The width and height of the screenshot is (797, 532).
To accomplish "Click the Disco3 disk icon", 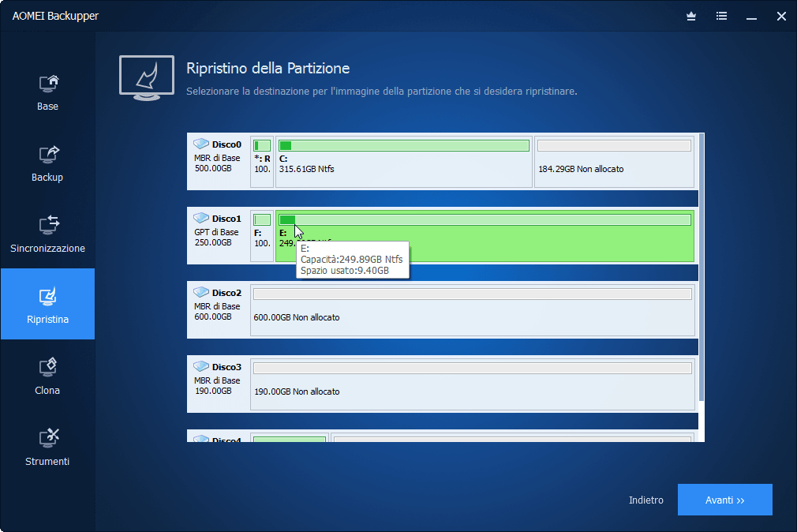I will point(201,367).
